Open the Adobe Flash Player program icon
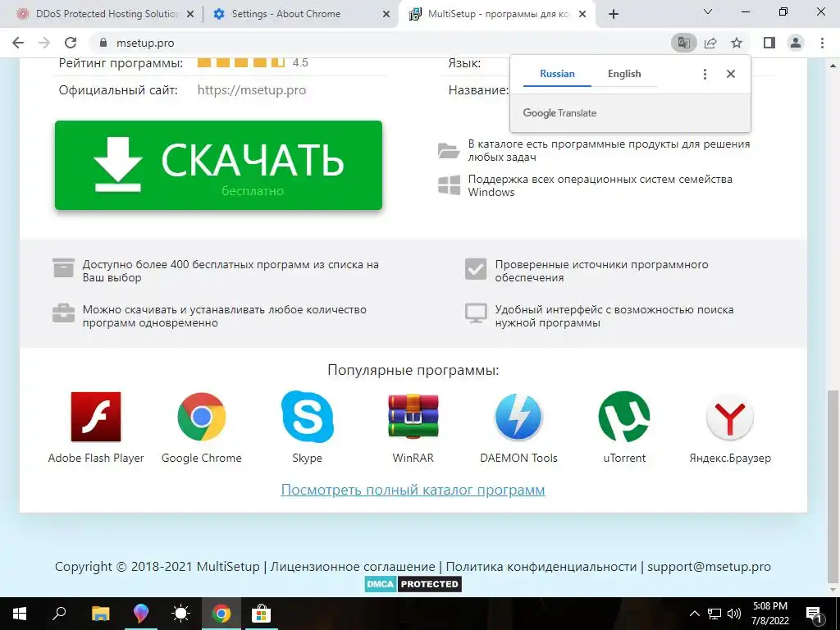The image size is (840, 630). 96,417
